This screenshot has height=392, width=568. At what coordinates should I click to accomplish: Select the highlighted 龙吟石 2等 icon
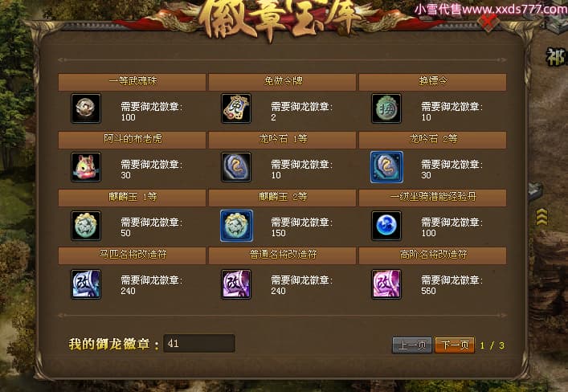(386, 167)
